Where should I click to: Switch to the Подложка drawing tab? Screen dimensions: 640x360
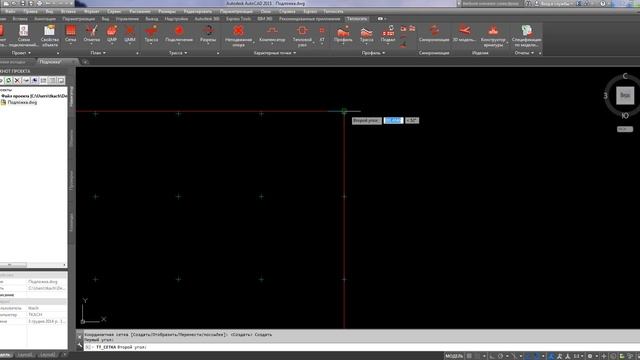point(50,62)
